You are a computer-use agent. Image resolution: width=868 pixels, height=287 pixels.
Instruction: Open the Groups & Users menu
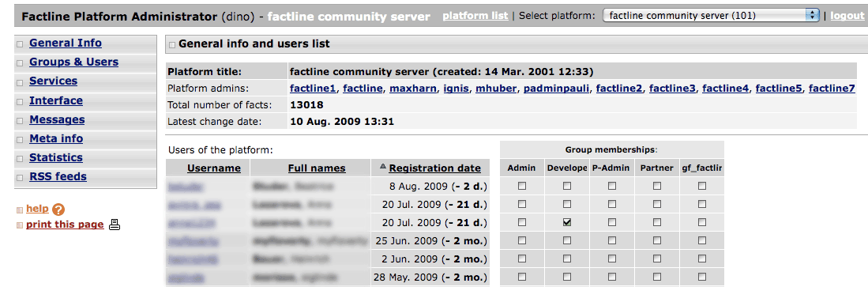click(73, 62)
